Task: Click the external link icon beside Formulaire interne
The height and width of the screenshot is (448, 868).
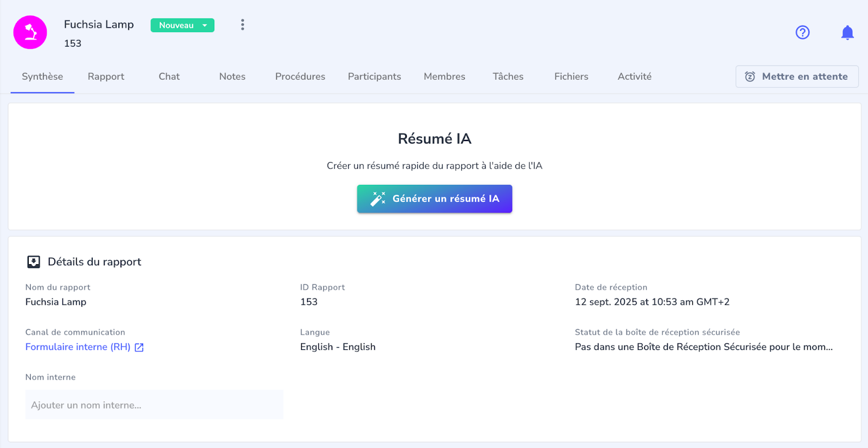Action: 139,347
